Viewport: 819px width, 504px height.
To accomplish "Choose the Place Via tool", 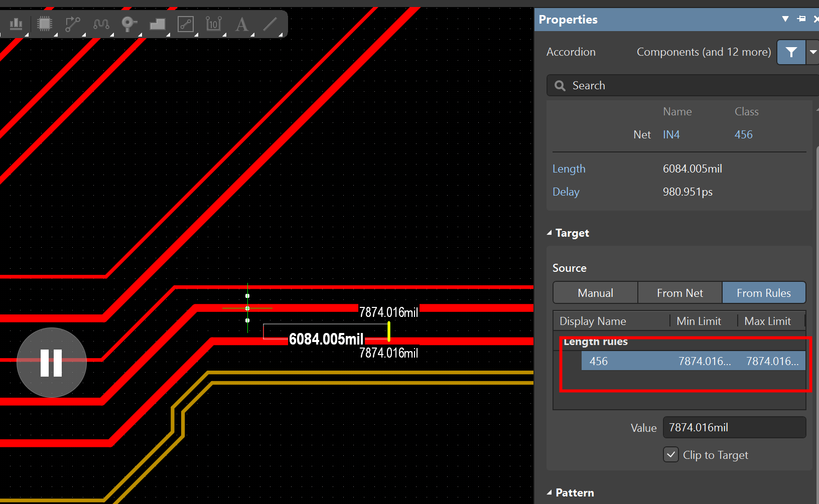I will coord(129,24).
